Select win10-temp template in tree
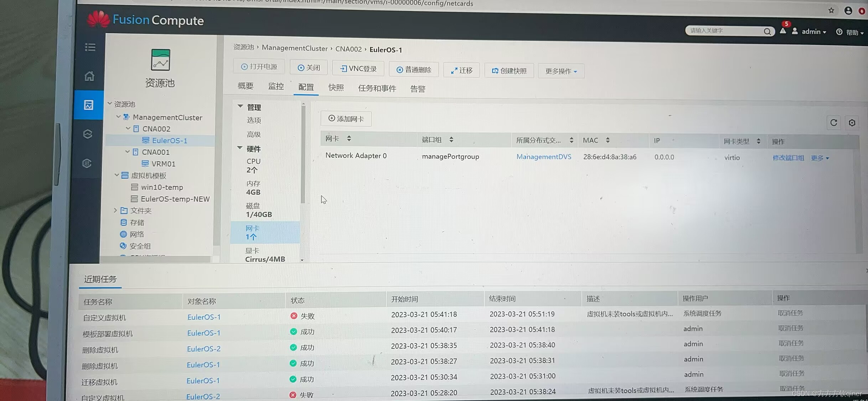This screenshot has width=868, height=401. pos(162,187)
